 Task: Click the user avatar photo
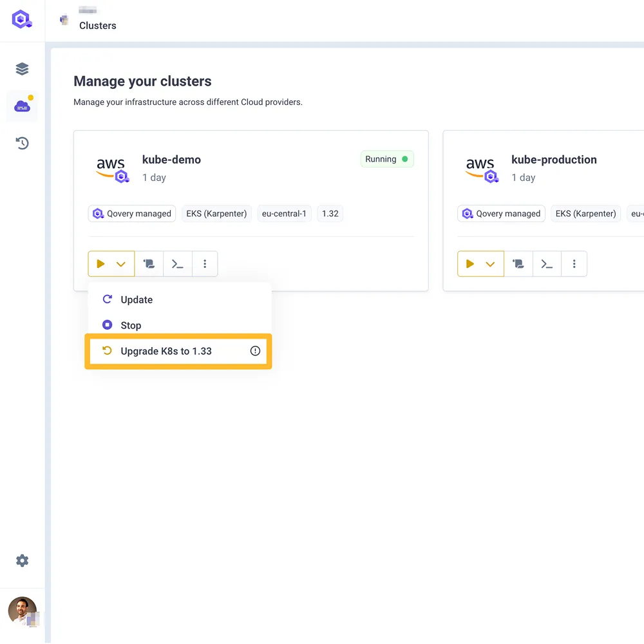[x=23, y=611]
